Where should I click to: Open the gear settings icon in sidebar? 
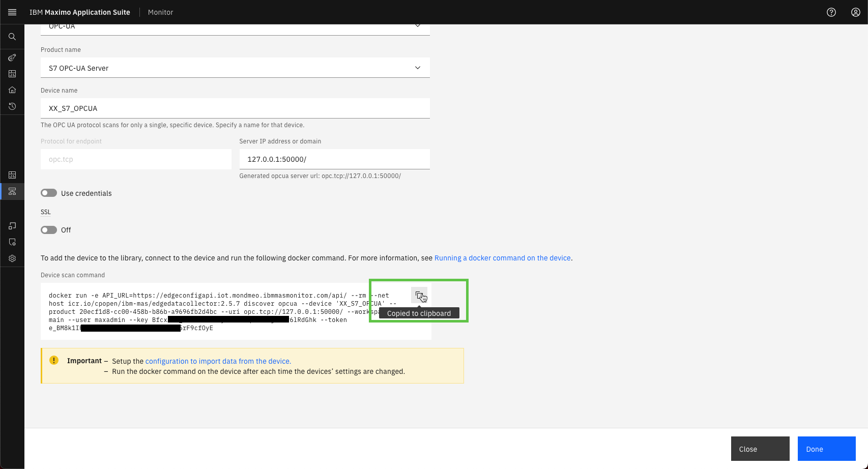(12, 258)
